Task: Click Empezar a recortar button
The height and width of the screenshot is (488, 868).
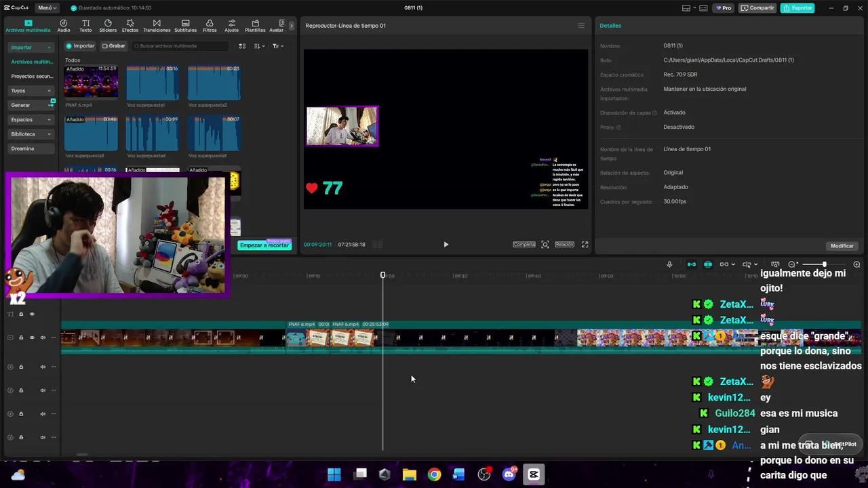Action: pos(264,245)
